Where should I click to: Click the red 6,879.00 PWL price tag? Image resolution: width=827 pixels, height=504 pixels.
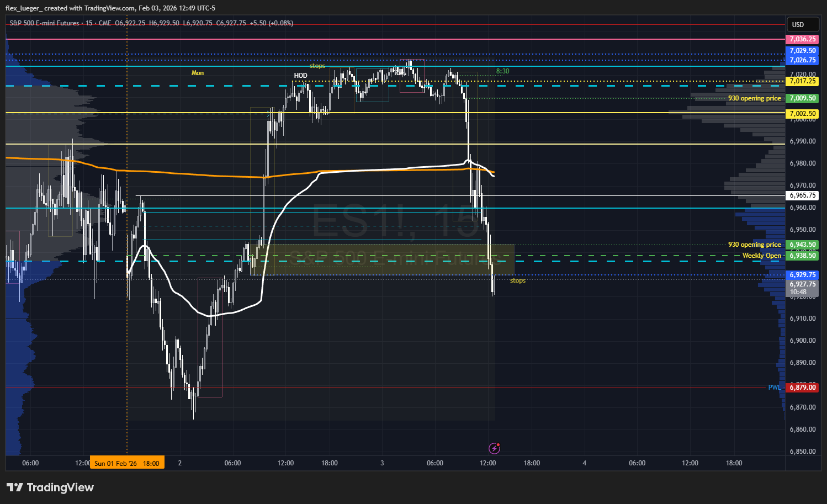tap(802, 388)
